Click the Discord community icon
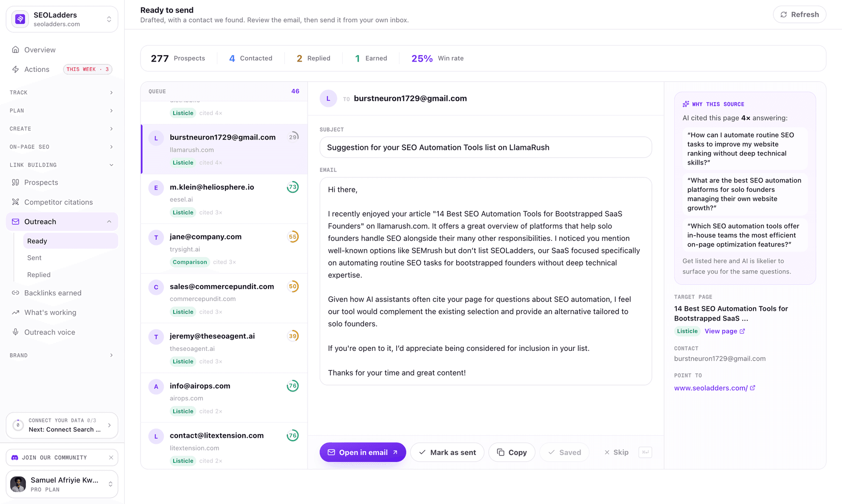This screenshot has height=504, width=842. 14,458
